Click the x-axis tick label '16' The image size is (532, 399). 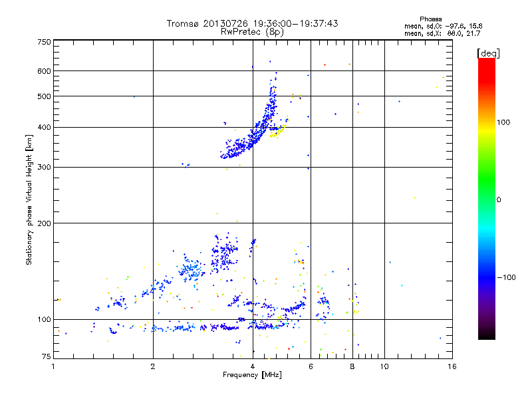[452, 366]
